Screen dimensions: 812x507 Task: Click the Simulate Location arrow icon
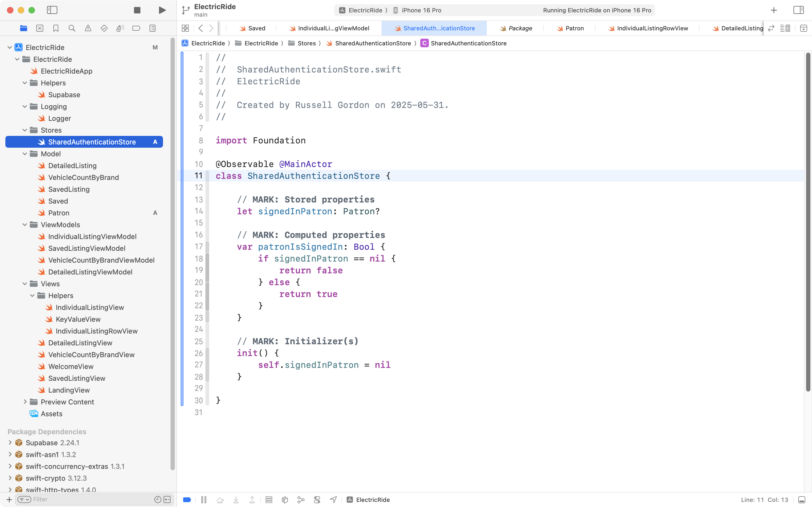coord(333,500)
